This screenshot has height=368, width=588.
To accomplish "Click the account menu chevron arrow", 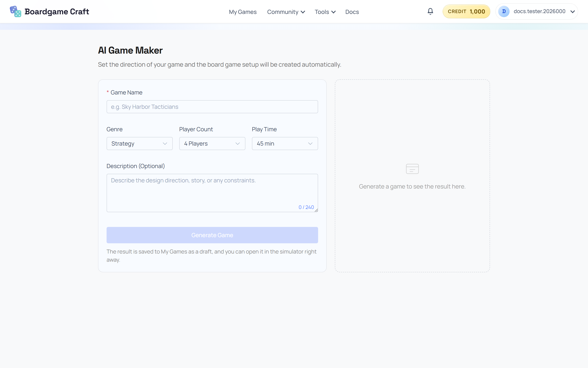I will click(x=572, y=11).
